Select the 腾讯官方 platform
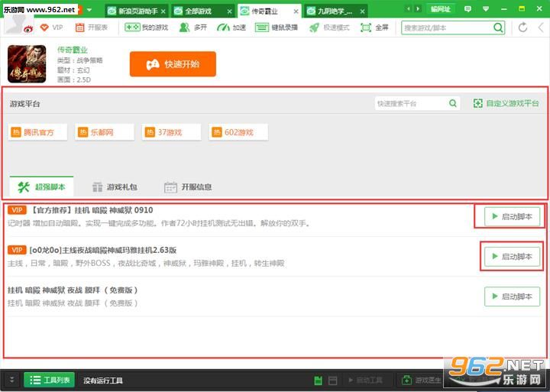The height and width of the screenshot is (392, 550). point(37,132)
